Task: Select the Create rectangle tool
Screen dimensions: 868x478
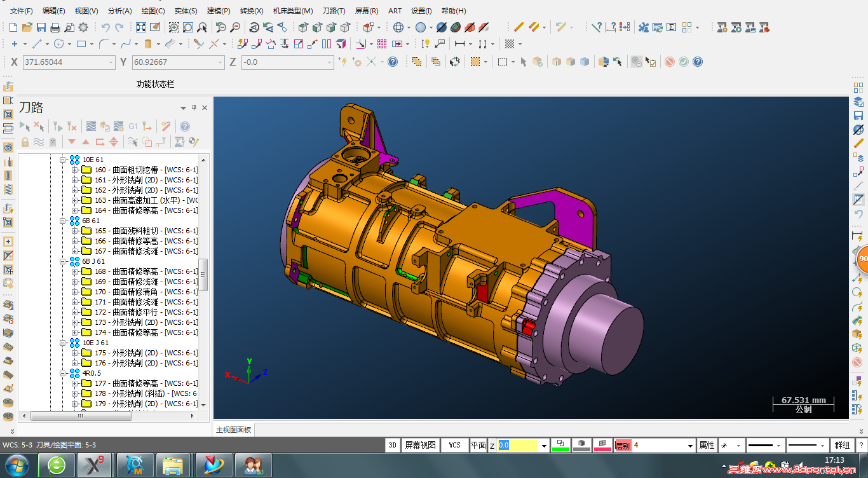Action: [x=81, y=44]
